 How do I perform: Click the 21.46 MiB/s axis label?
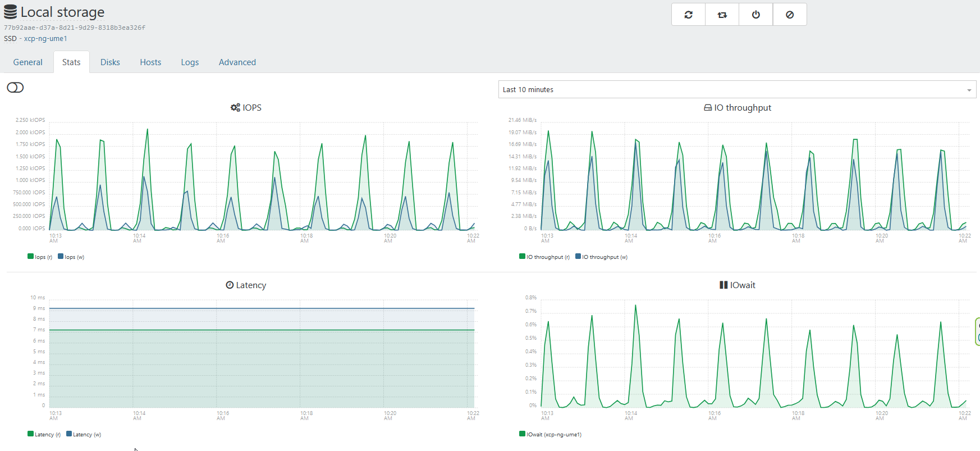523,120
